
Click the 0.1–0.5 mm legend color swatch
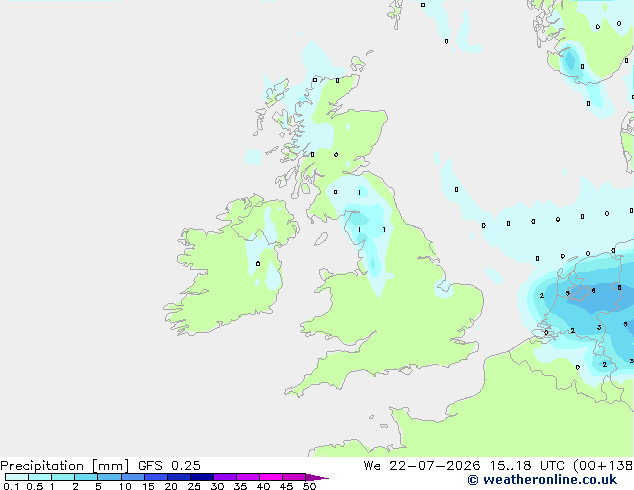(x=17, y=477)
